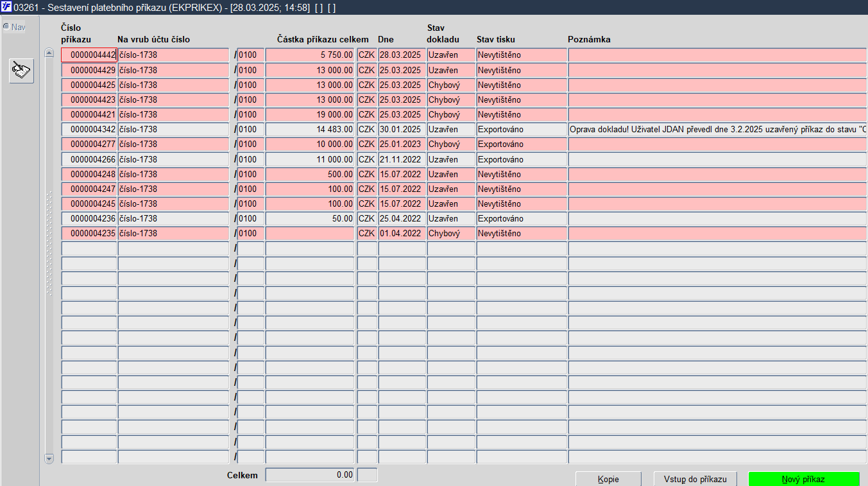The height and width of the screenshot is (486, 868).
Task: Select order number 0000004277
Action: [89, 144]
